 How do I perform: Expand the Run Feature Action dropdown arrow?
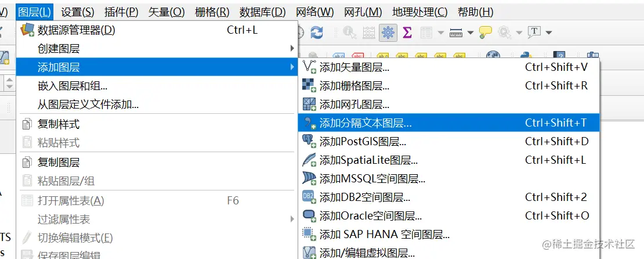coord(519,33)
